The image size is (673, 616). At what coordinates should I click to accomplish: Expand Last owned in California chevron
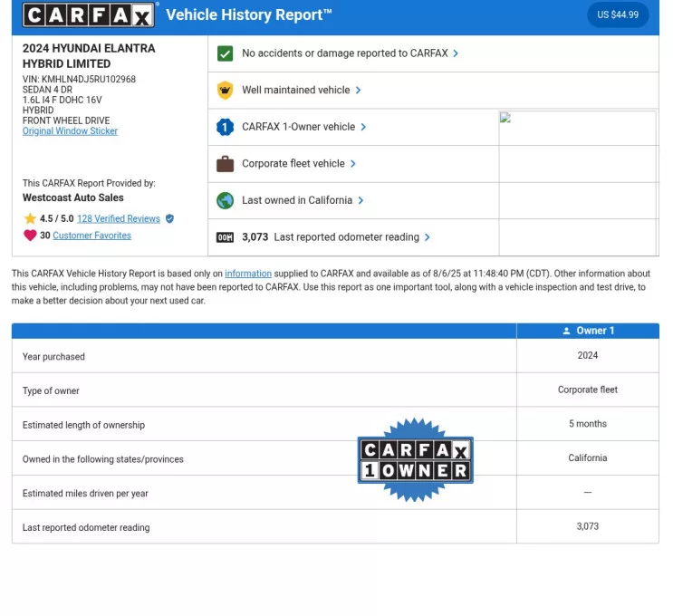(x=361, y=201)
